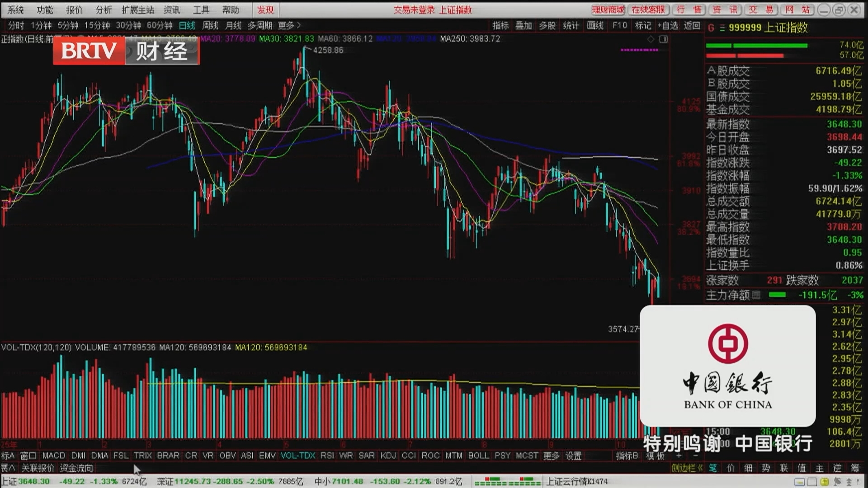Click the connection signal bars in status bar
868x488 pixels.
coord(507,482)
